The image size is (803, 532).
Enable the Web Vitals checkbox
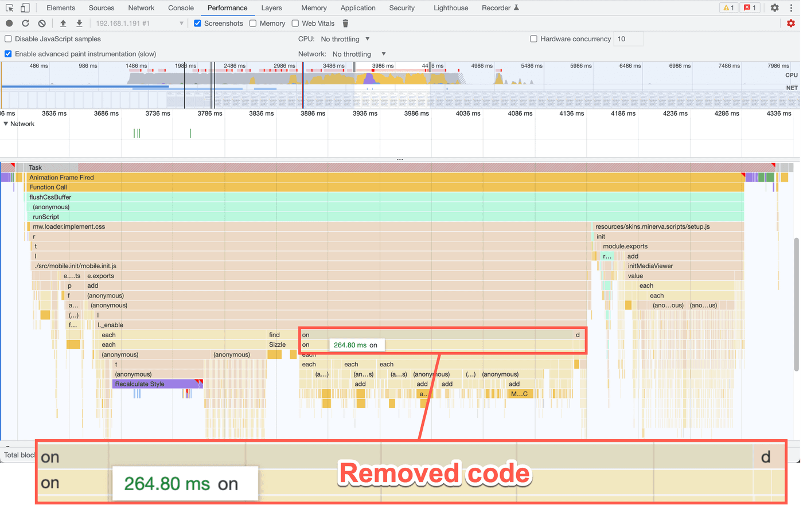[x=295, y=24]
